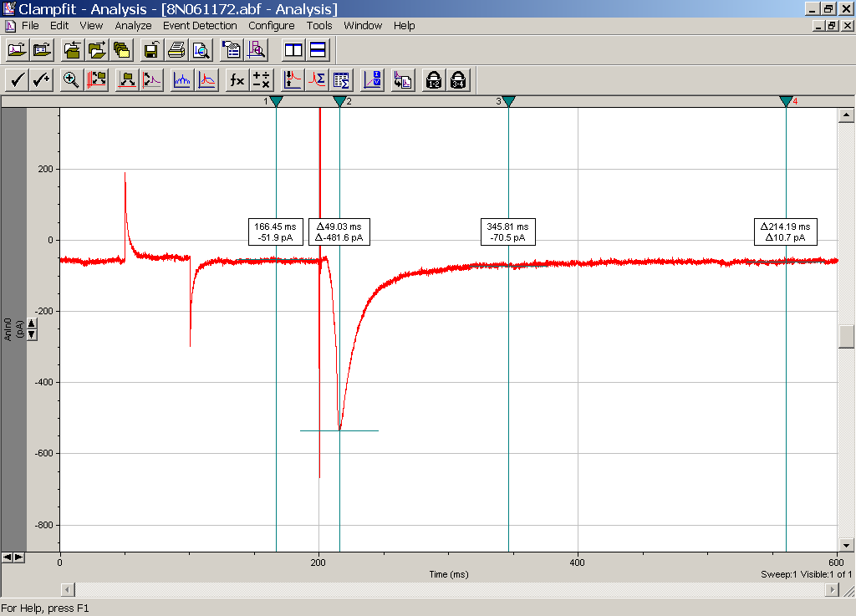856x616 pixels.
Task: Click the copy trace to layout icon
Action: (x=403, y=80)
